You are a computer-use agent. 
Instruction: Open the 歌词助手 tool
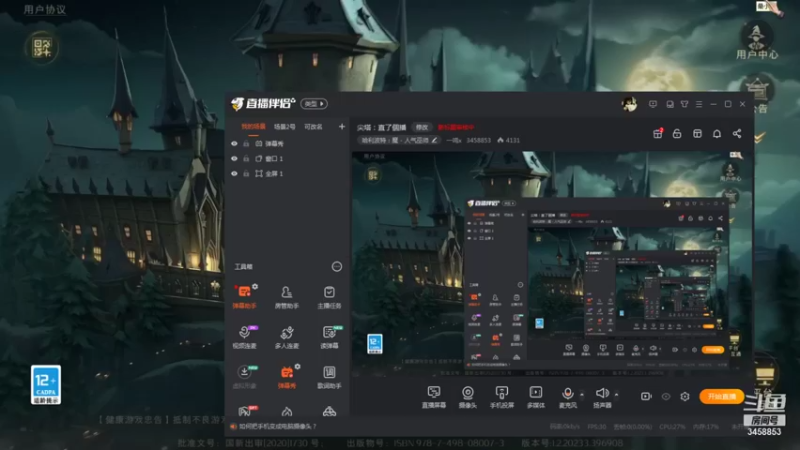[x=329, y=377]
